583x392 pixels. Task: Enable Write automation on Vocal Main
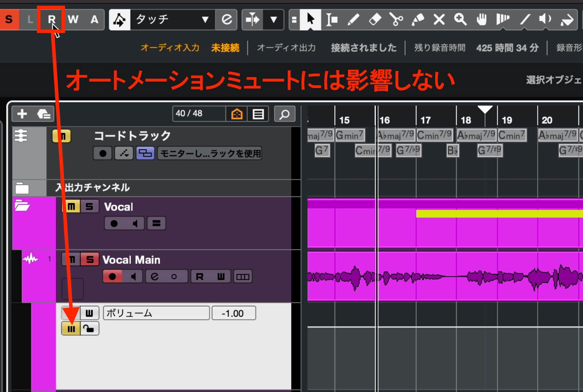(x=221, y=277)
